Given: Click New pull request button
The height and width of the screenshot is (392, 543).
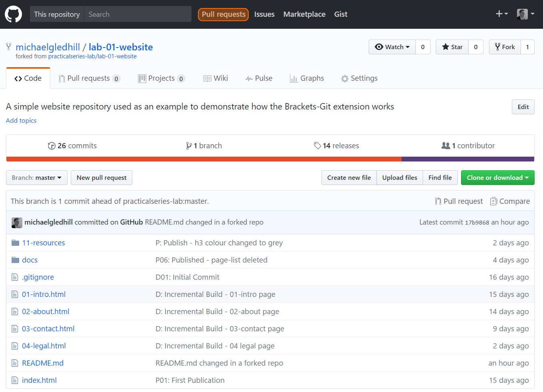Looking at the screenshot, I should click(102, 177).
